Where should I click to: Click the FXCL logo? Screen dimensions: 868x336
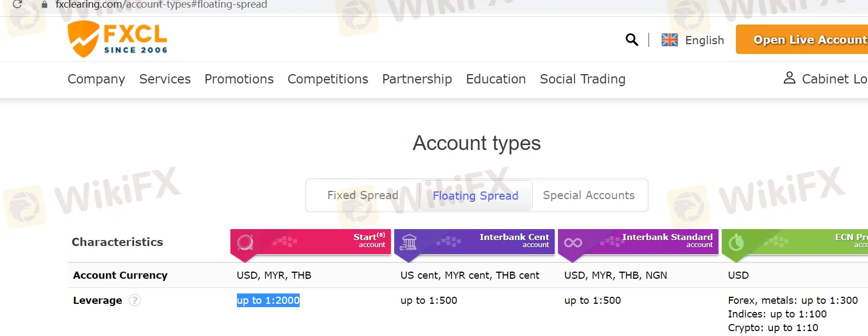pos(117,39)
